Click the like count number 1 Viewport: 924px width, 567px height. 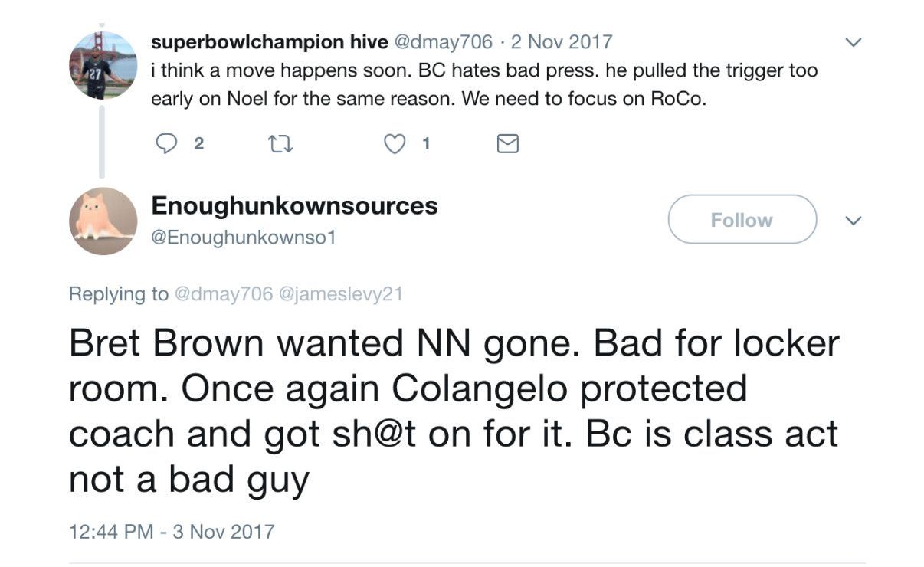[x=426, y=143]
